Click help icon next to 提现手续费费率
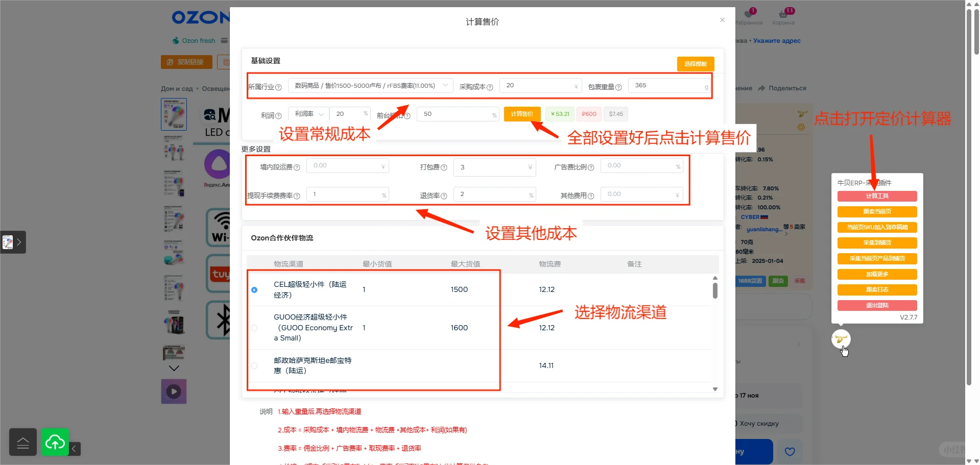The width and height of the screenshot is (980, 465). (x=297, y=196)
